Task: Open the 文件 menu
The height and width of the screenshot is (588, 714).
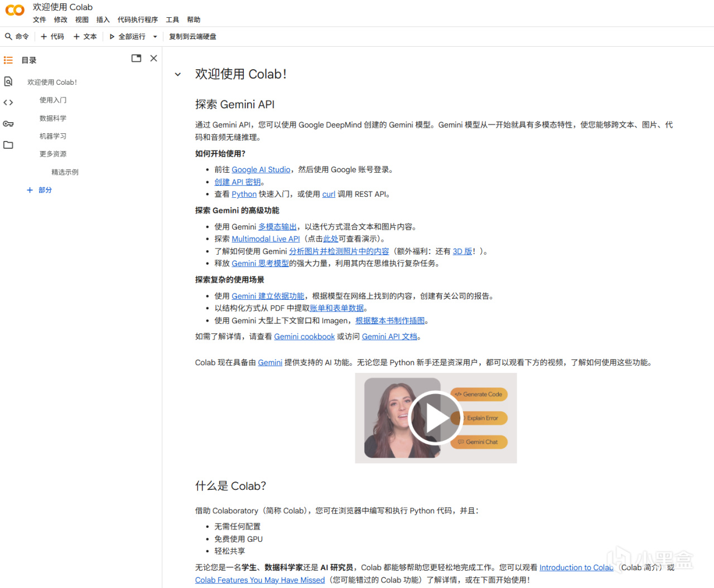Action: tap(40, 20)
